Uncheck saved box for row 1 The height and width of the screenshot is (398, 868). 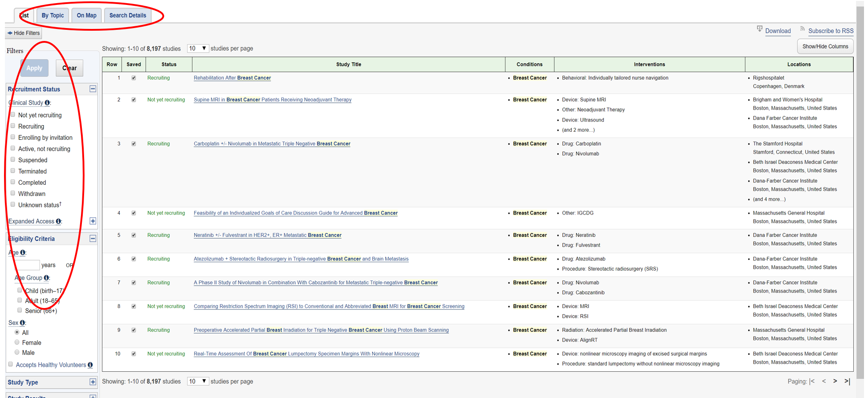(133, 78)
